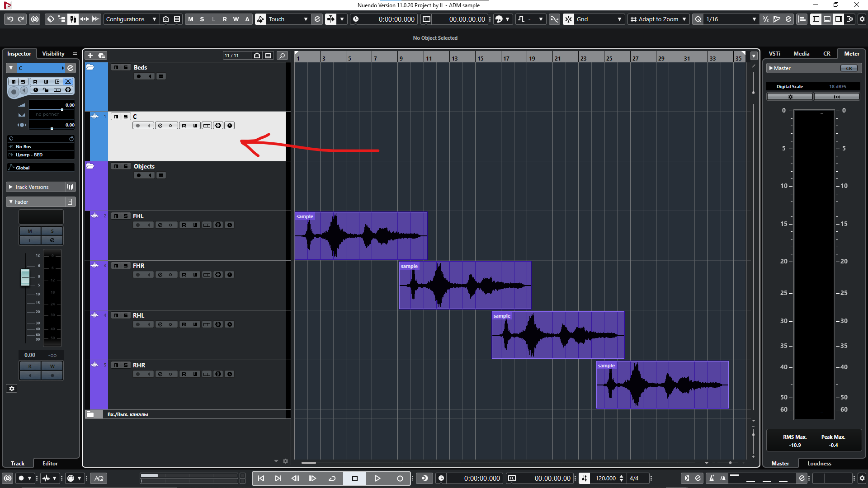Click the Undo arrow in toolbar

click(10, 19)
